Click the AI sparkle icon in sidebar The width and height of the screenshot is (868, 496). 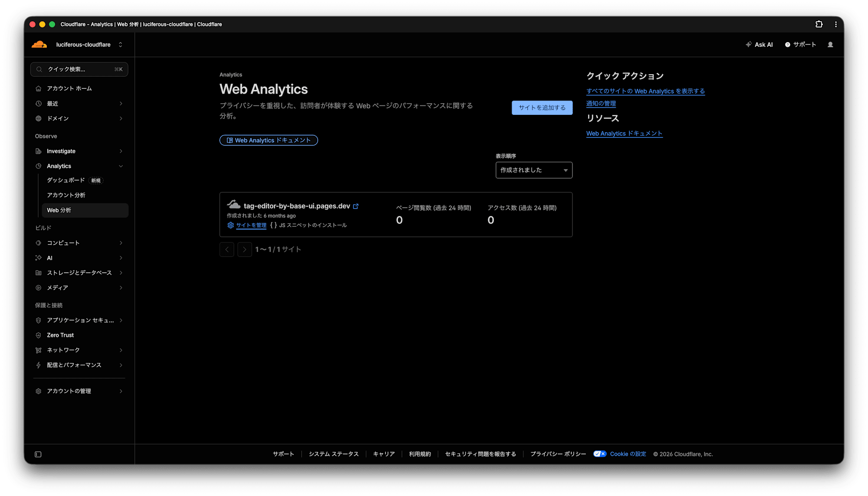pos(39,258)
